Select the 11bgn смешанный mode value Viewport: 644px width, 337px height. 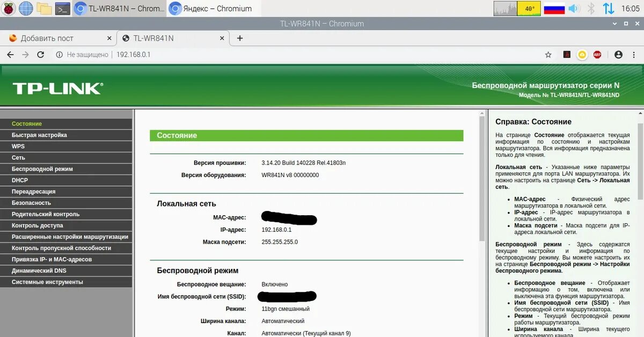click(286, 309)
